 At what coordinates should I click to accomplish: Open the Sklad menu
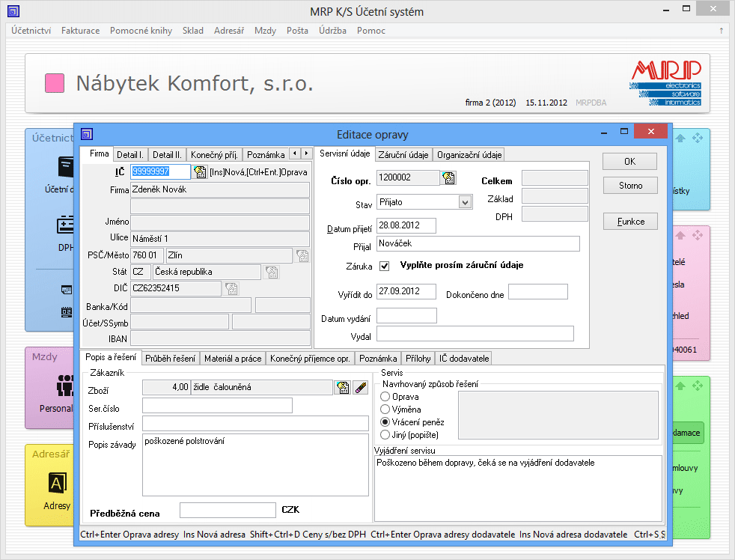(192, 31)
